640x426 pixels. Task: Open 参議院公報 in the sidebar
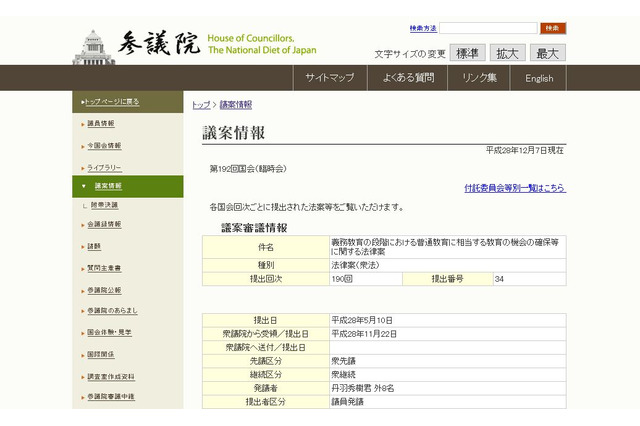[104, 290]
